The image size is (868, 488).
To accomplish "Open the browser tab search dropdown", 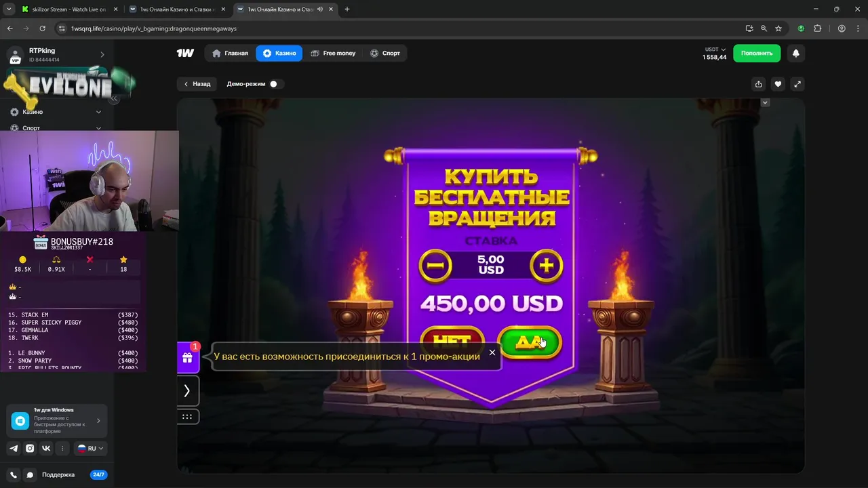I will click(x=9, y=9).
